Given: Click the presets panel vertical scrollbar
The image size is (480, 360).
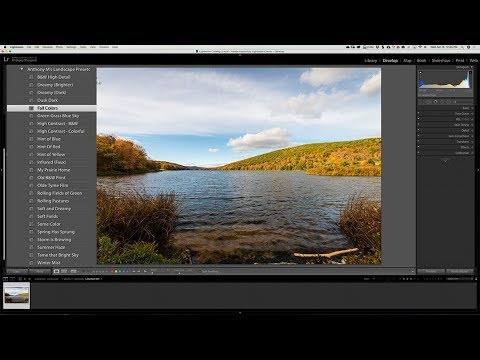Looking at the screenshot, I should coord(4,203).
